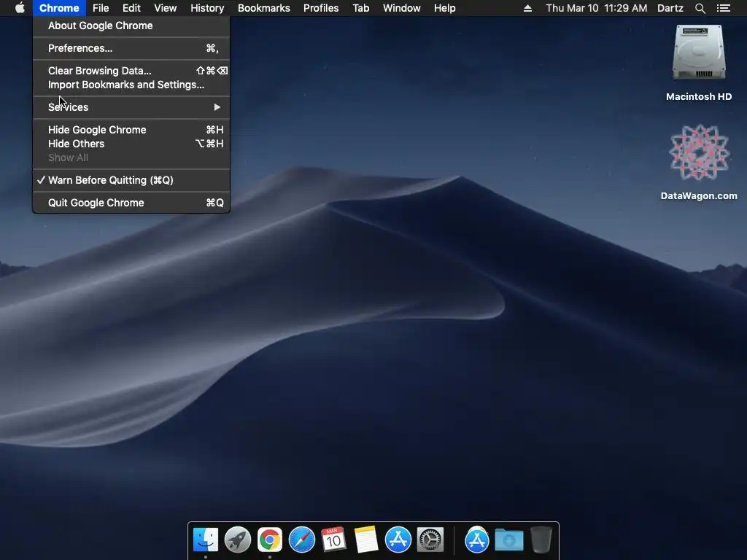Open Preferences from the Chrome menu
Image resolution: width=747 pixels, height=560 pixels.
pyautogui.click(x=131, y=48)
